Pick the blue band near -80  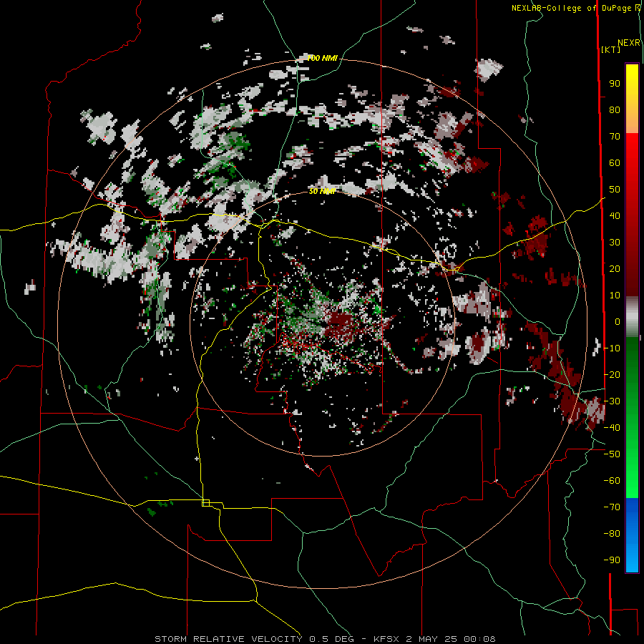click(x=632, y=528)
